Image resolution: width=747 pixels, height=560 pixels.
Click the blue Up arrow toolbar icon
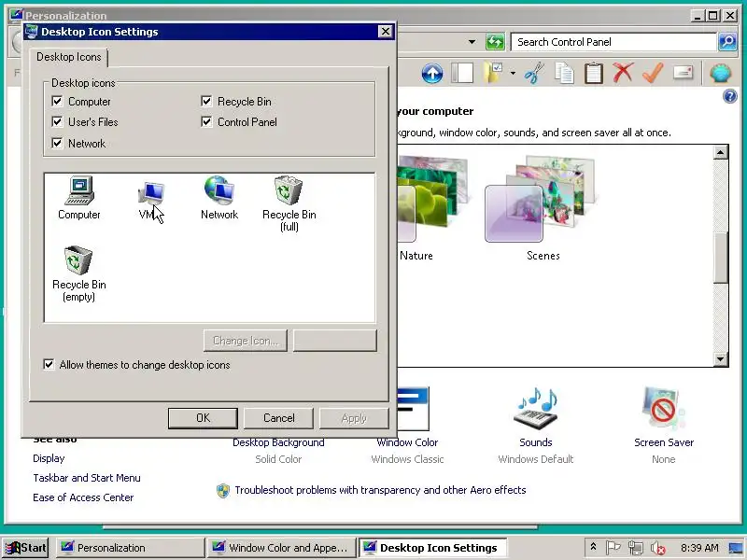click(x=432, y=74)
